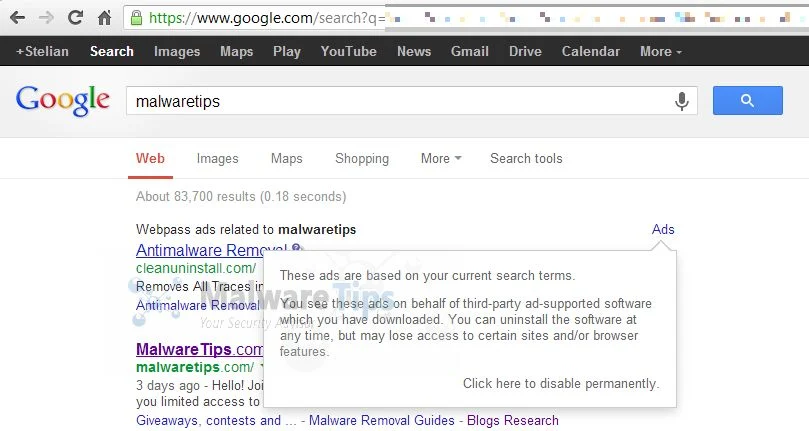The width and height of the screenshot is (809, 431).
Task: Switch to the Images results tab
Action: tap(217, 158)
